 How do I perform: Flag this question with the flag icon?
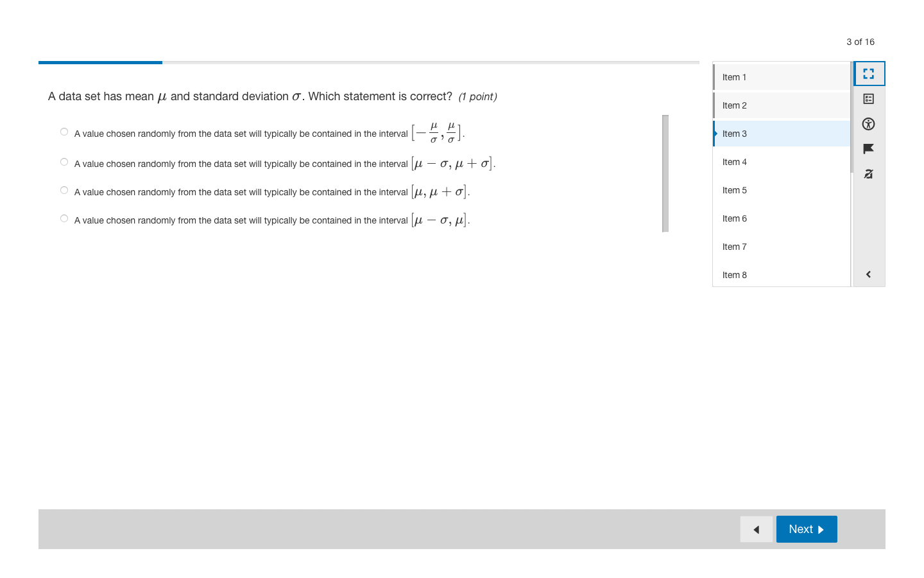tap(869, 149)
